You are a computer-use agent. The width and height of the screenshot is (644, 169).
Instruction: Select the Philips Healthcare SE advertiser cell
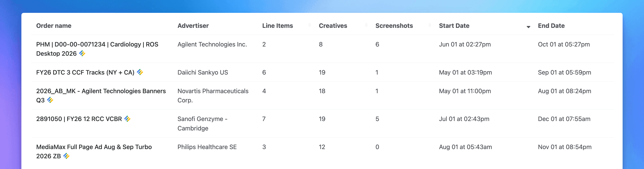click(x=207, y=147)
